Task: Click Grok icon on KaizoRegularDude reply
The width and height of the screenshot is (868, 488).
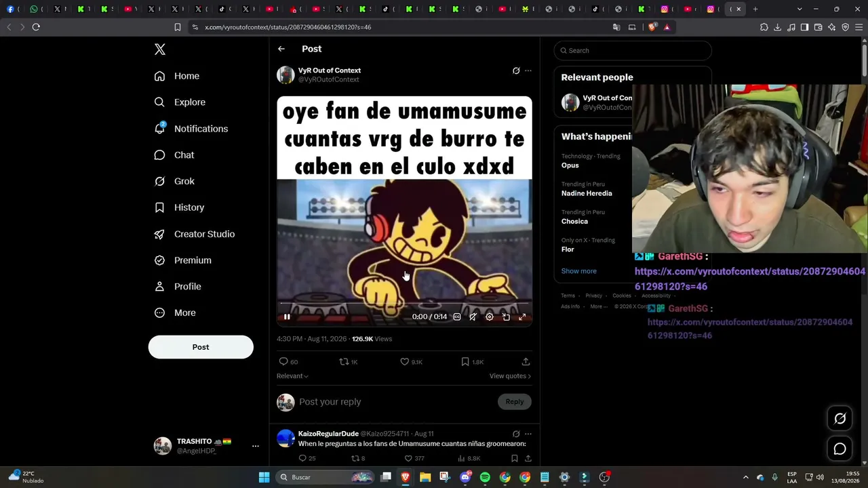Action: (x=516, y=434)
